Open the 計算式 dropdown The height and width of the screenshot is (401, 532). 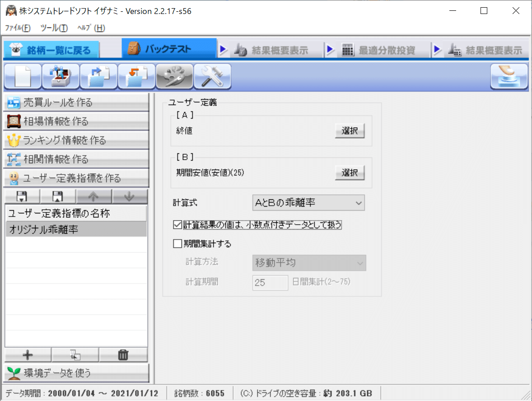point(308,203)
